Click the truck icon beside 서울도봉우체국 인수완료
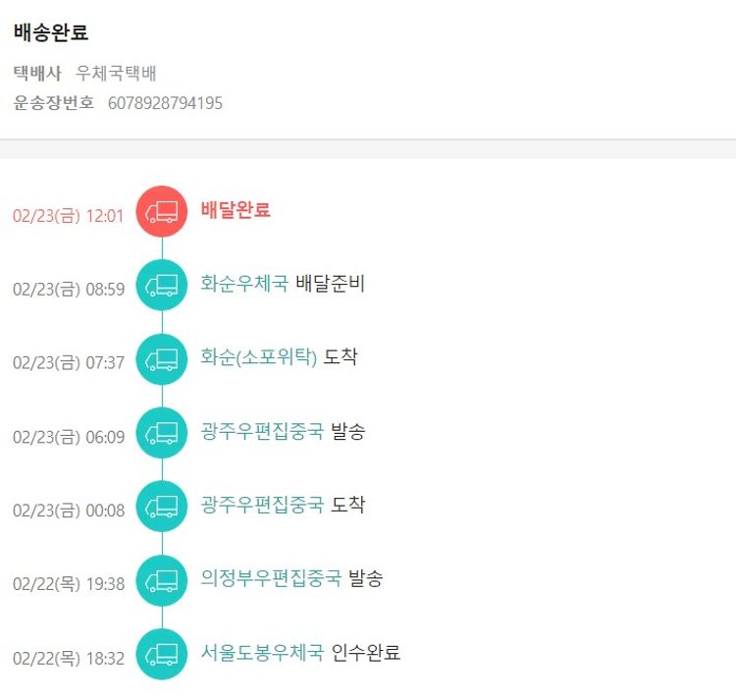 click(161, 654)
